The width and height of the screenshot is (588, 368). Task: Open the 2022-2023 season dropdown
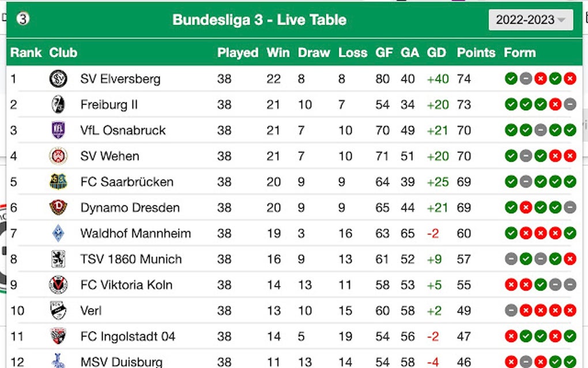pyautogui.click(x=530, y=19)
